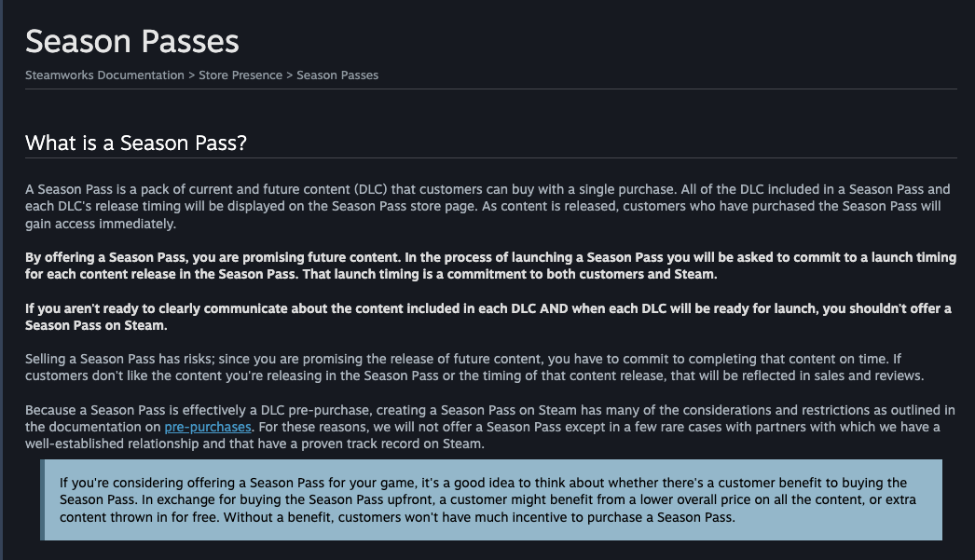Image resolution: width=975 pixels, height=560 pixels.
Task: Click bold paragraph 'By offering a Season Pass'
Action: point(490,266)
